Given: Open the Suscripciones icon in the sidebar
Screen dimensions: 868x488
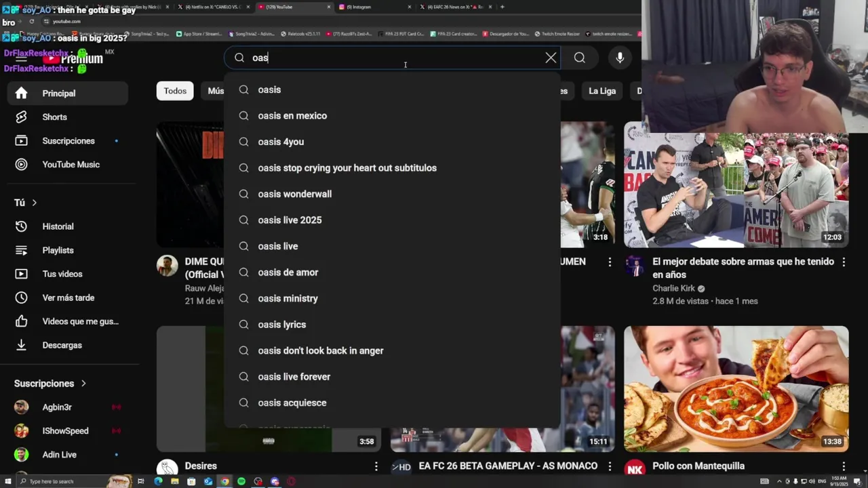Looking at the screenshot, I should pyautogui.click(x=21, y=140).
